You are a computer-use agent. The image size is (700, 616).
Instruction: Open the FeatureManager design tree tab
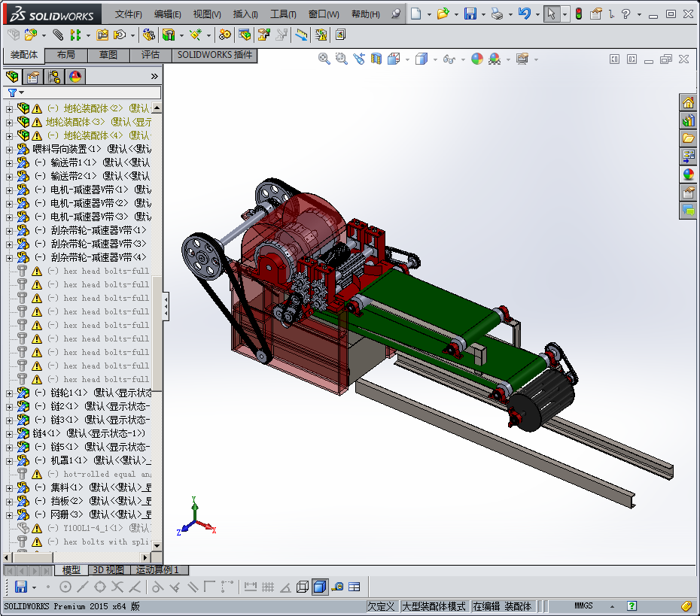12,77
